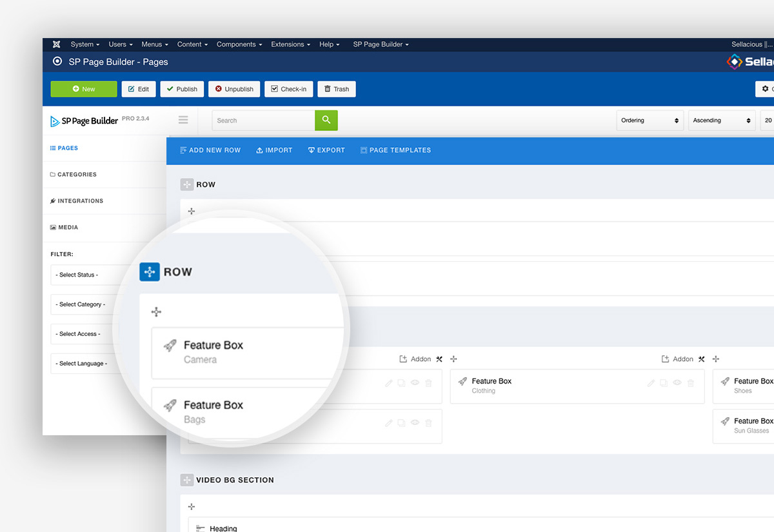Open the Ascending sort direction dropdown
Screen dimensions: 774x532
[722, 121]
